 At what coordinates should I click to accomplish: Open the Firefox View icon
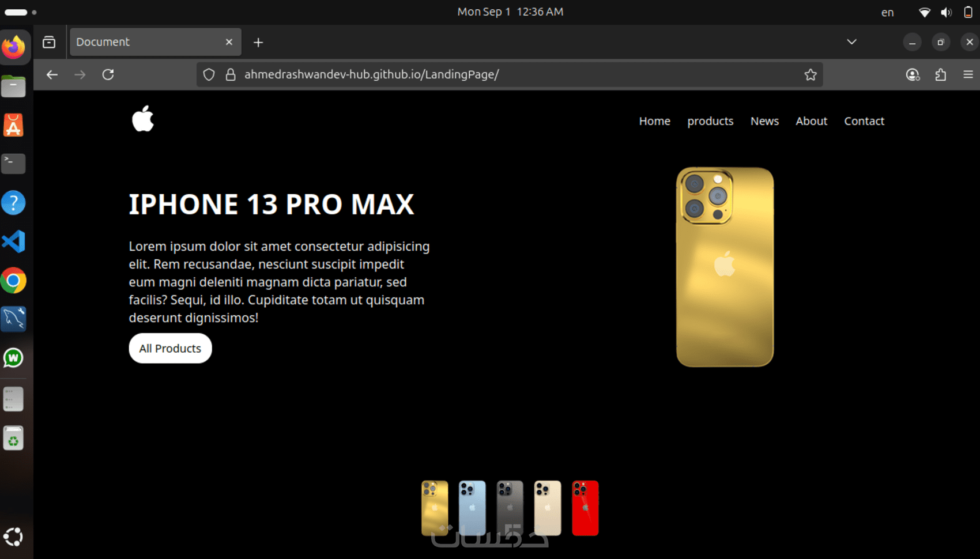click(49, 42)
